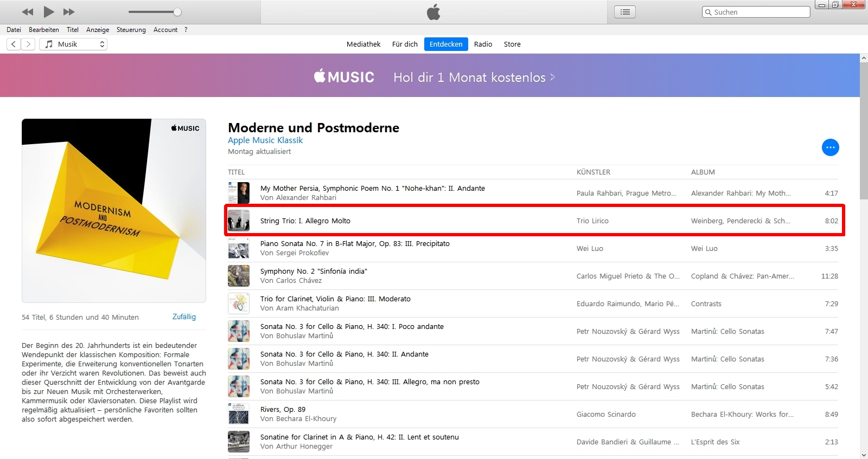Skip to the next track

tap(69, 12)
